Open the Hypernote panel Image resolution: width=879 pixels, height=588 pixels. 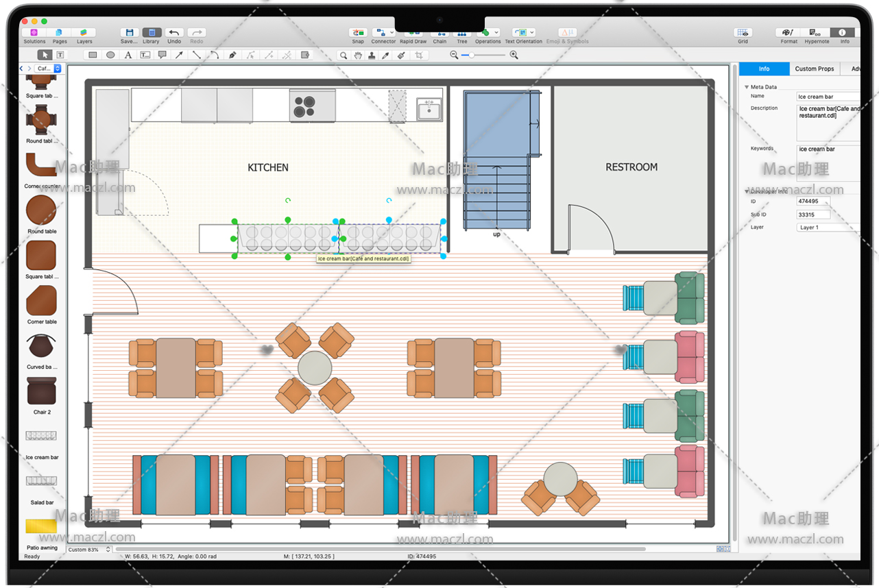[817, 33]
